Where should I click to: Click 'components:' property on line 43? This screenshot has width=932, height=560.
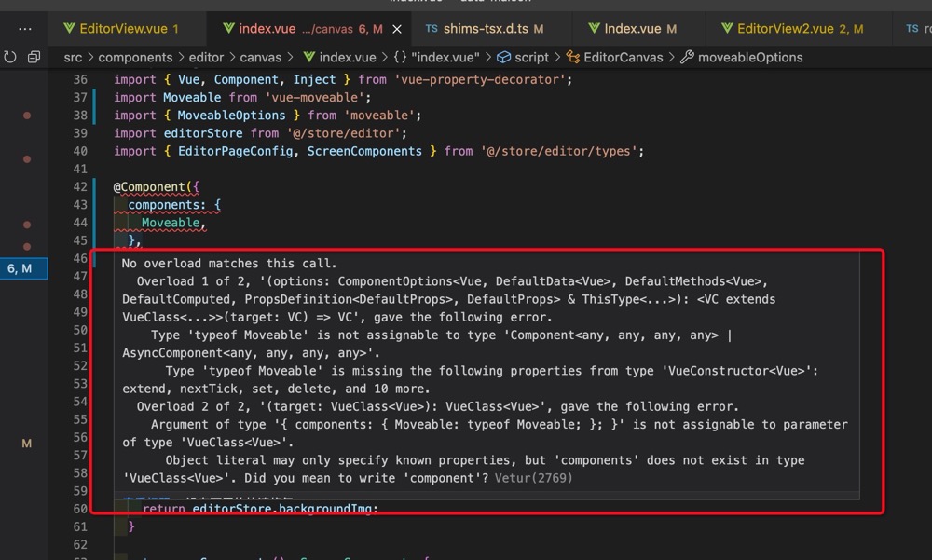(167, 204)
